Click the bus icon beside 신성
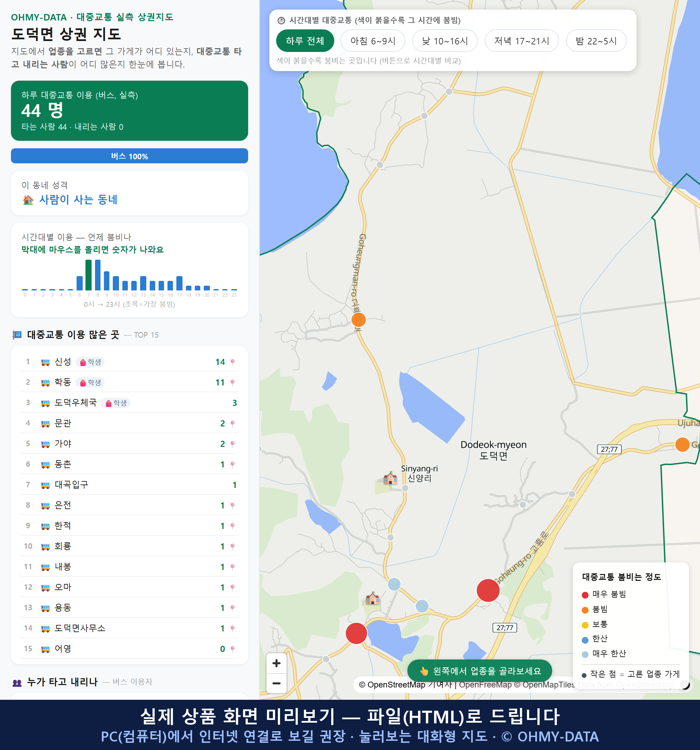 [45, 362]
